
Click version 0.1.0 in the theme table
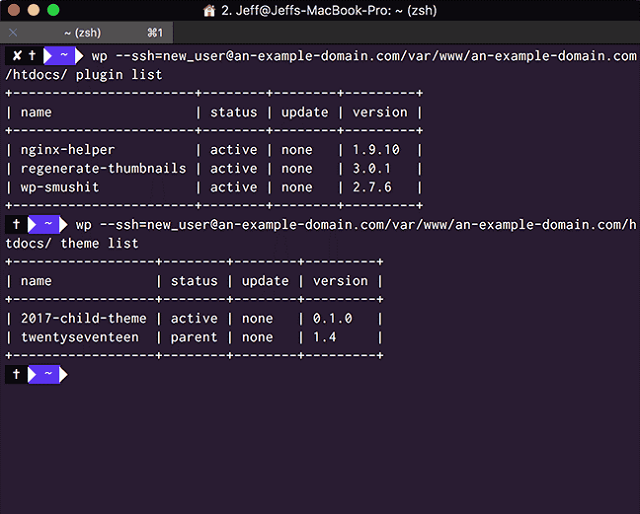point(332,318)
